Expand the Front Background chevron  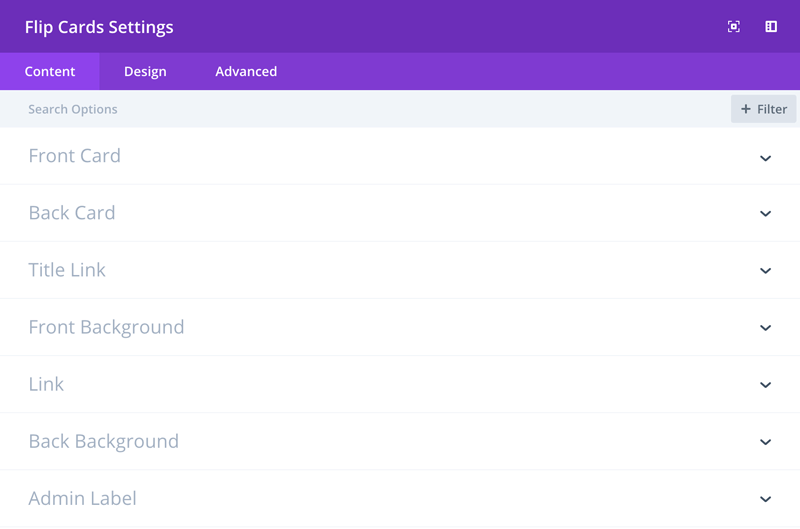tap(765, 328)
